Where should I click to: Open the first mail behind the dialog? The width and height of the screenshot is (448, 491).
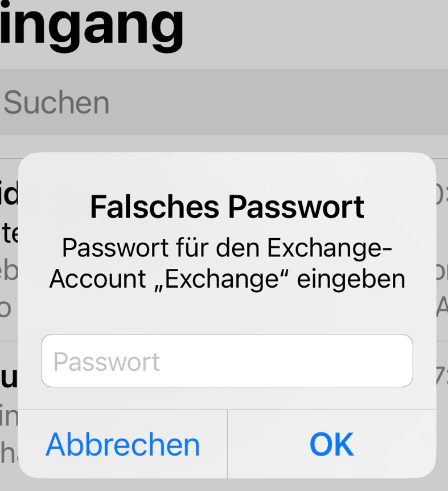[9, 250]
